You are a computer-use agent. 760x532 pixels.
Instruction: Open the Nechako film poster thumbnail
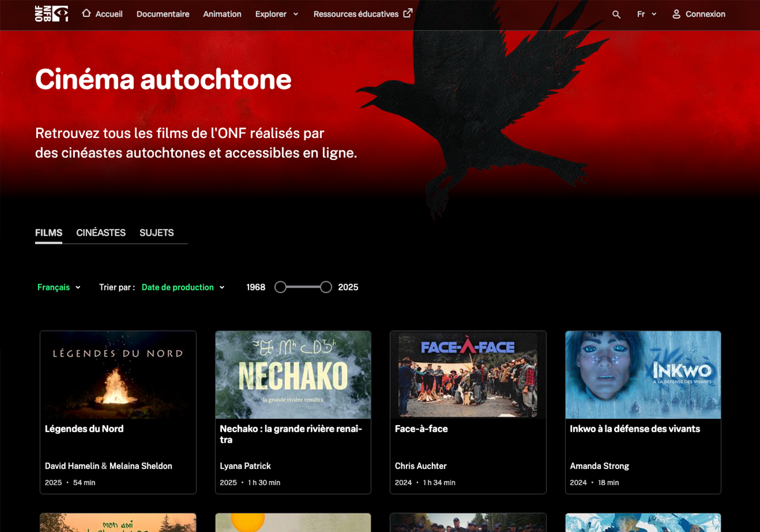click(x=293, y=375)
